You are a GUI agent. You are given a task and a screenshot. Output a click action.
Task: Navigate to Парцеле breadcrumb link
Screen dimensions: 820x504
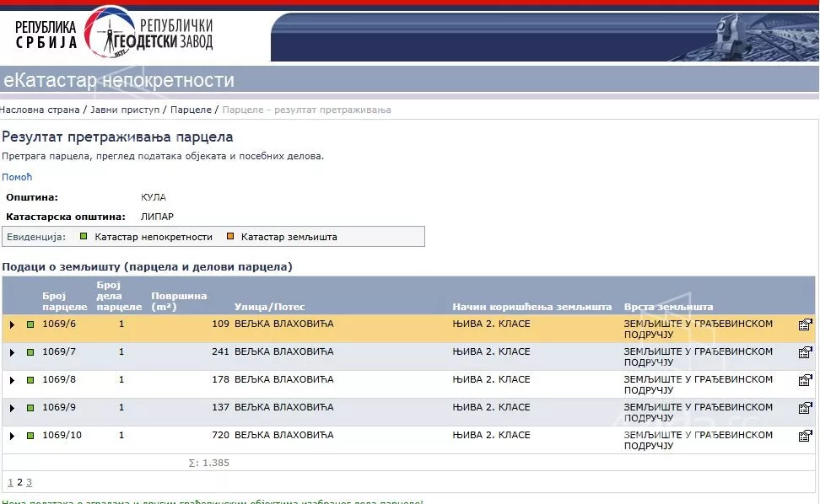191,110
